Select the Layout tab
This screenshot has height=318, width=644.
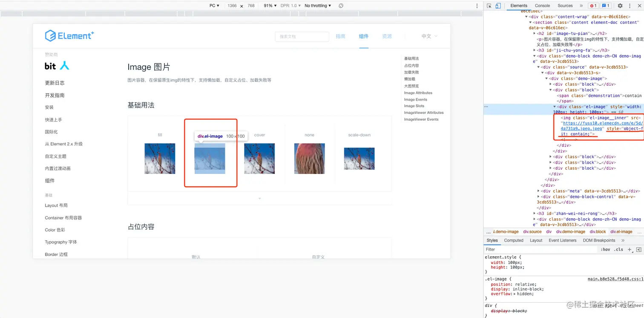pyautogui.click(x=536, y=240)
